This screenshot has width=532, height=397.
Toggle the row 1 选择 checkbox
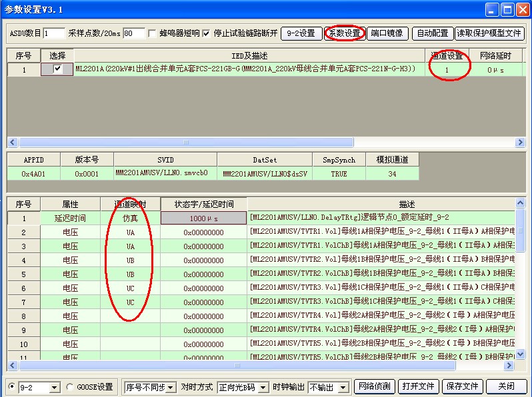coord(57,69)
